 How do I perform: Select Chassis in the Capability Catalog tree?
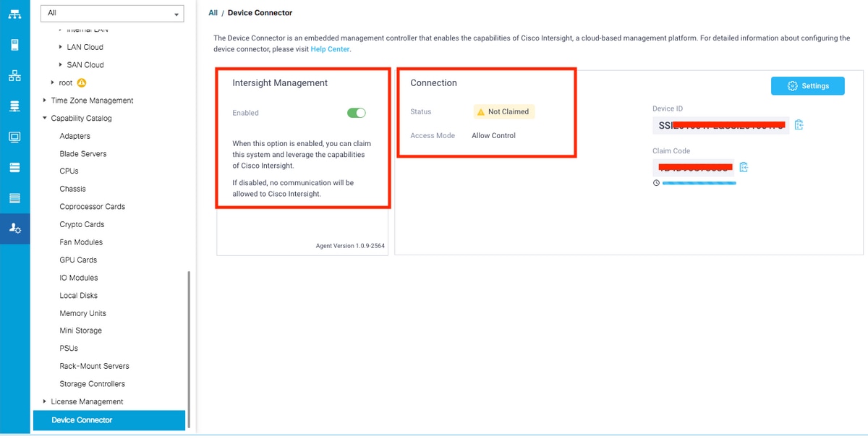click(73, 189)
